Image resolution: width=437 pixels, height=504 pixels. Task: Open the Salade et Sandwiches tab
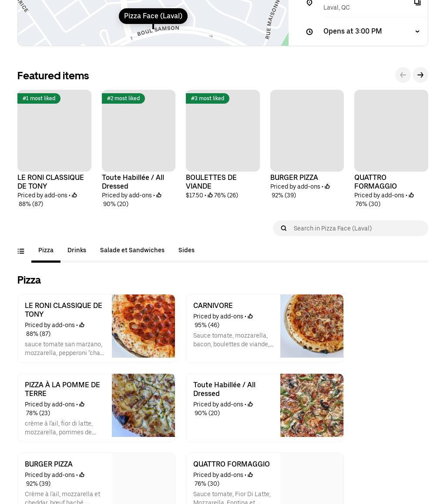point(132,250)
